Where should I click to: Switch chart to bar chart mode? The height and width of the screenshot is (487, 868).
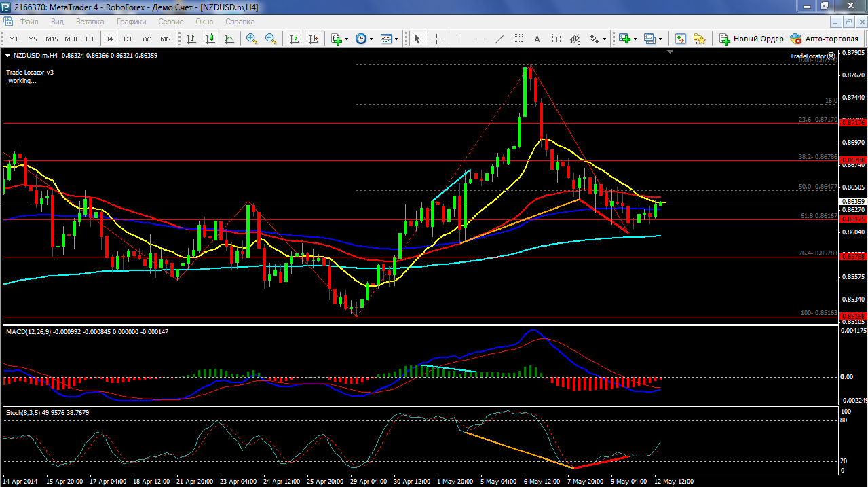(x=192, y=39)
